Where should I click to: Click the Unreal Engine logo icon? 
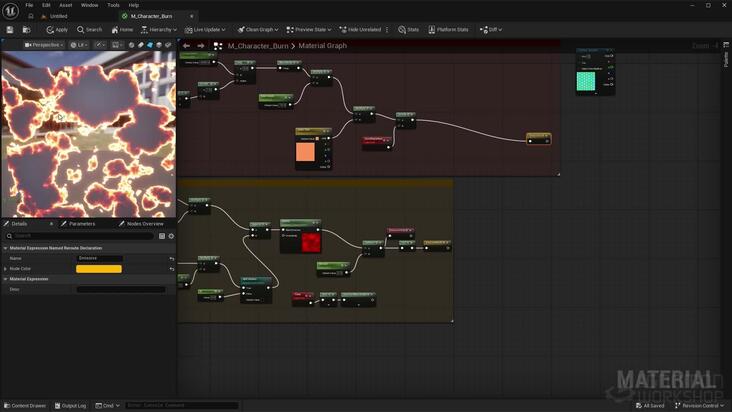[x=10, y=10]
